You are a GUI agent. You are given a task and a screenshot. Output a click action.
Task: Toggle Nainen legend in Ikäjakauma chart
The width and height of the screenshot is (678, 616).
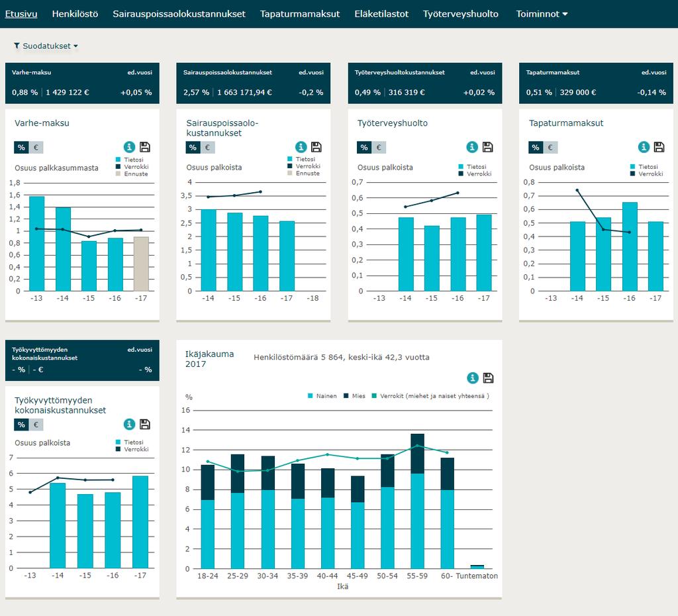pos(322,396)
